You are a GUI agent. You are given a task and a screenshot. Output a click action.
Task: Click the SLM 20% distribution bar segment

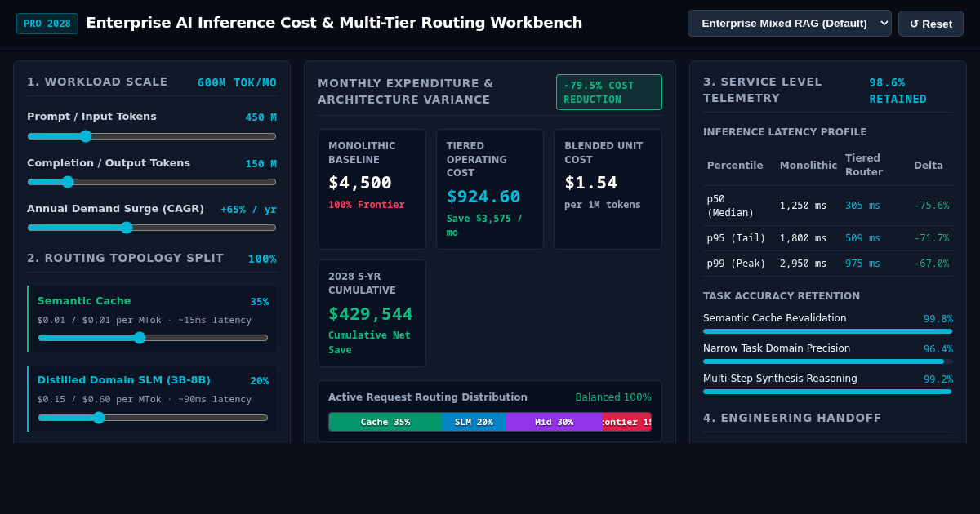(x=474, y=422)
